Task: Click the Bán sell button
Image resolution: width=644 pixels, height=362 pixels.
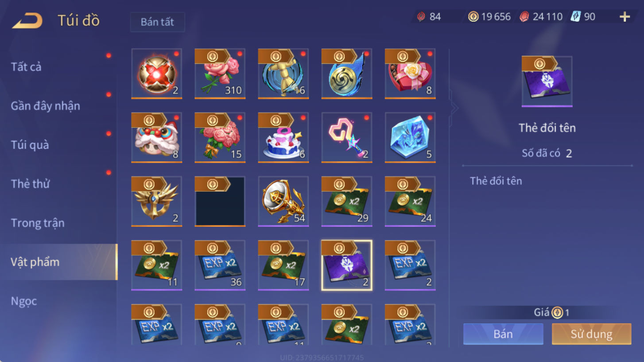Action: click(x=503, y=334)
